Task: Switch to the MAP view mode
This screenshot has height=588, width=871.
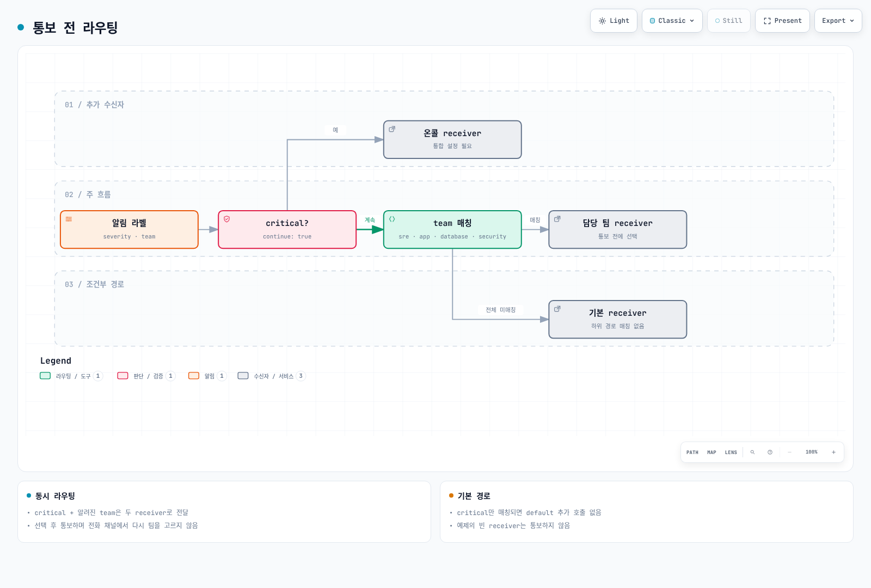Action: coord(711,452)
